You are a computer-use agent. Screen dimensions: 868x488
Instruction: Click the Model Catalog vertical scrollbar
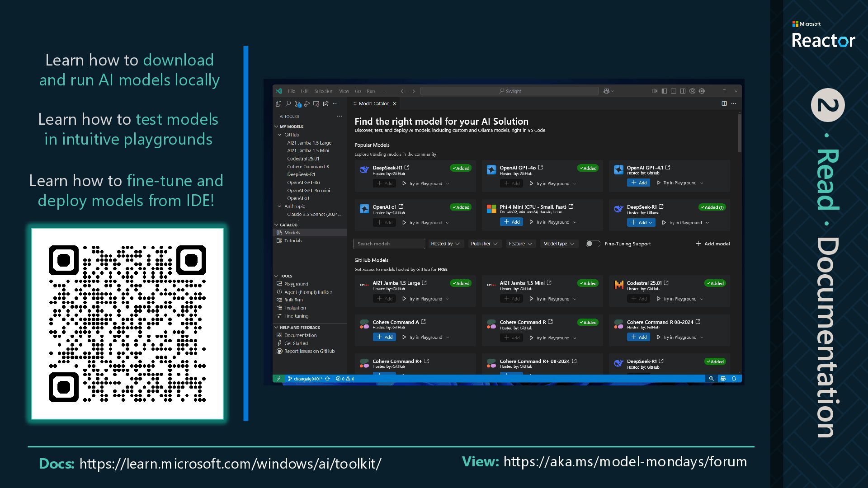[740, 133]
